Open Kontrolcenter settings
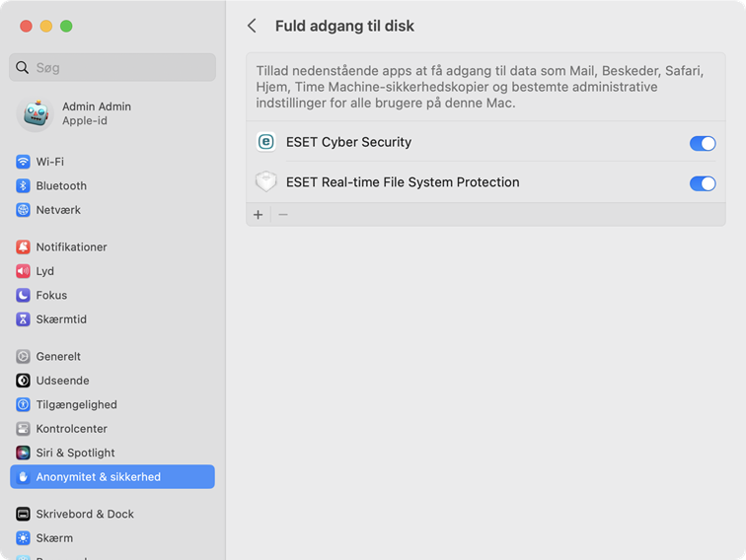Screen dimensions: 746x560 tap(112, 428)
